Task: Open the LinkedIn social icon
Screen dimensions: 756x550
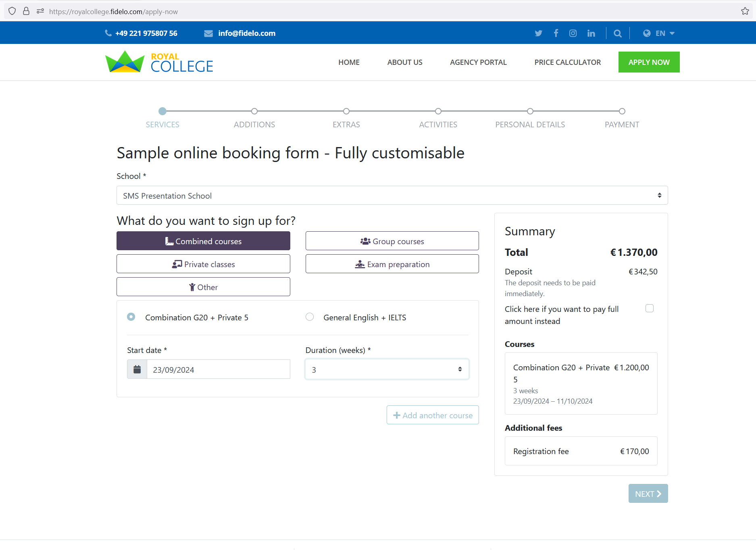Action: coord(591,33)
